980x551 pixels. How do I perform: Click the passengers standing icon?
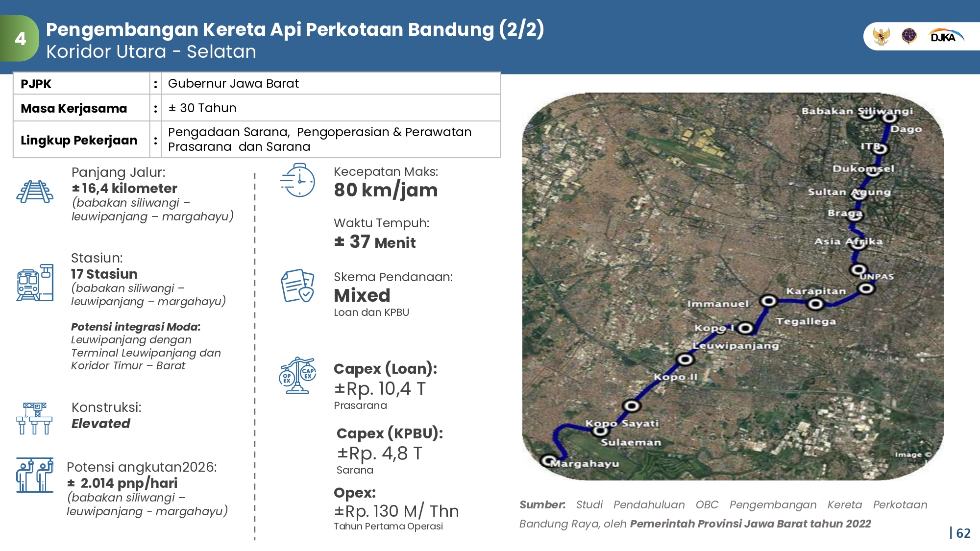click(x=34, y=475)
